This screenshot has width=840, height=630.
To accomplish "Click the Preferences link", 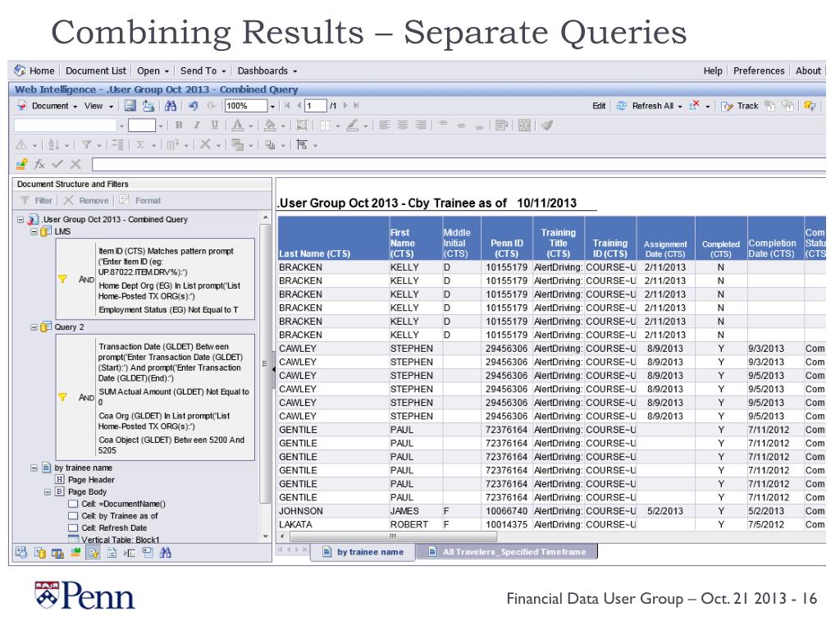I will 760,71.
